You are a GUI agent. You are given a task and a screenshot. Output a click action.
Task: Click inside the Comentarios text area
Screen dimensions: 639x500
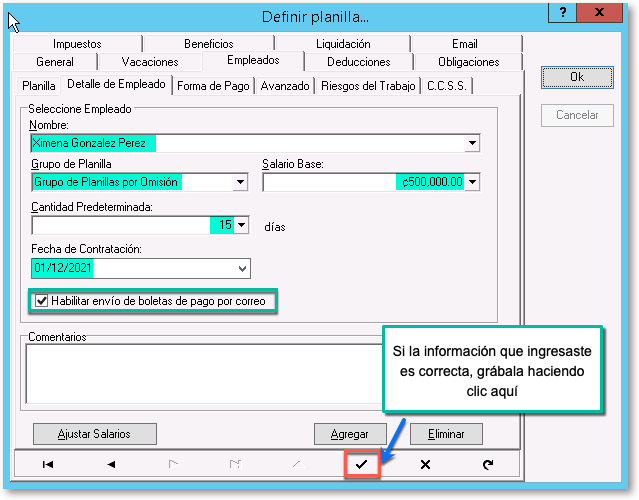pos(204,374)
